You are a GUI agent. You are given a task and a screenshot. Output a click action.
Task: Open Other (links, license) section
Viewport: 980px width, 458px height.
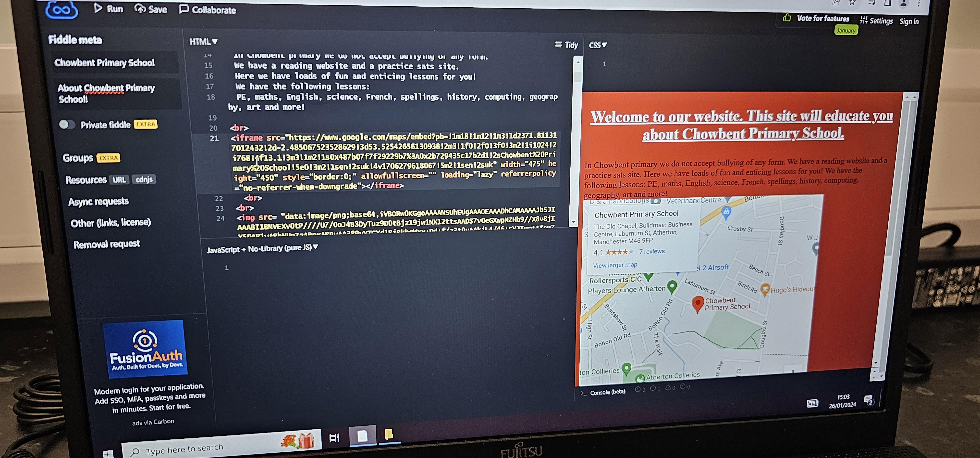tap(111, 222)
